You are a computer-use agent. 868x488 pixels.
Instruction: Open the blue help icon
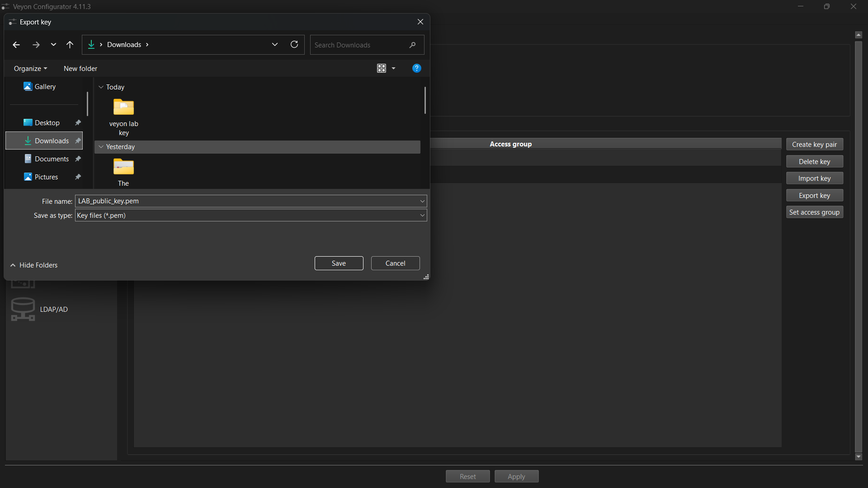pyautogui.click(x=417, y=68)
